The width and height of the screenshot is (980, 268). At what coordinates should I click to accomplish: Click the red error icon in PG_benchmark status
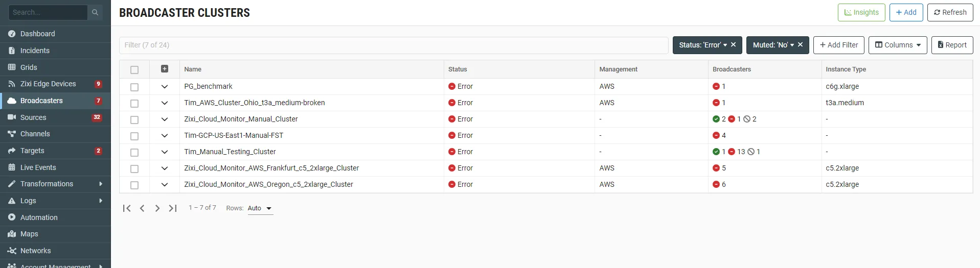(x=452, y=86)
